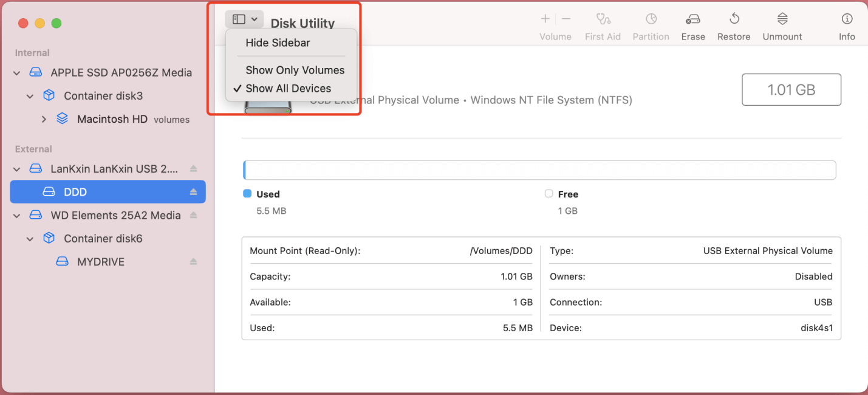
Task: Click the Partition pie icon
Action: [x=651, y=19]
